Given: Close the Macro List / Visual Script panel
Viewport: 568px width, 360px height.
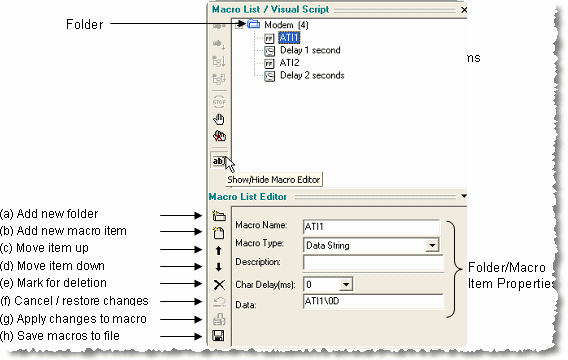Looking at the screenshot, I should pos(464,10).
